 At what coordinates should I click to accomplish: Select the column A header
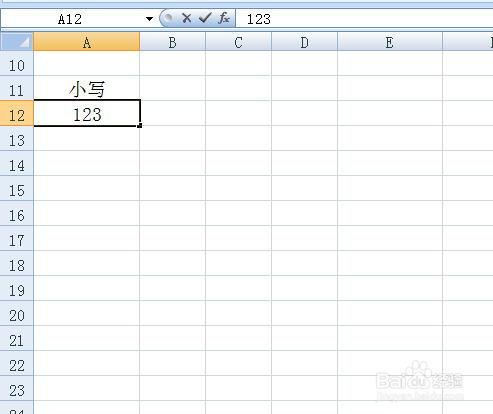(87, 42)
